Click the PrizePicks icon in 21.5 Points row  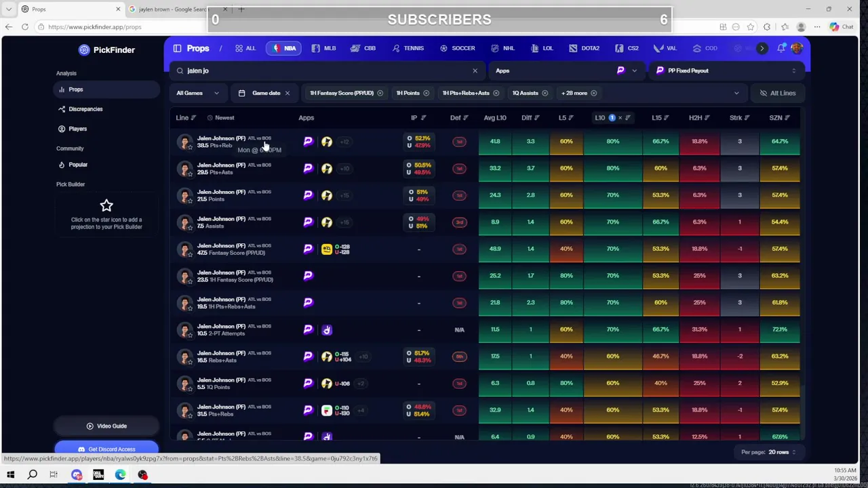308,195
